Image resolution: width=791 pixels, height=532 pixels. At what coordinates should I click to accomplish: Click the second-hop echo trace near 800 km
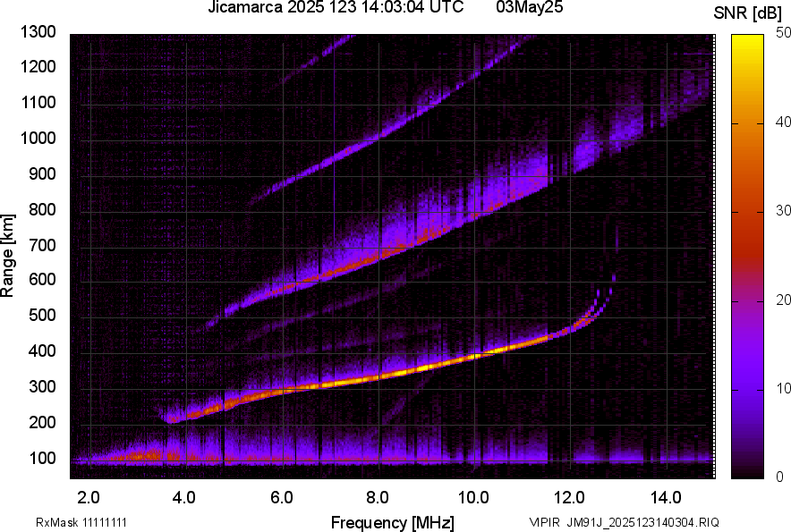[x=474, y=217]
